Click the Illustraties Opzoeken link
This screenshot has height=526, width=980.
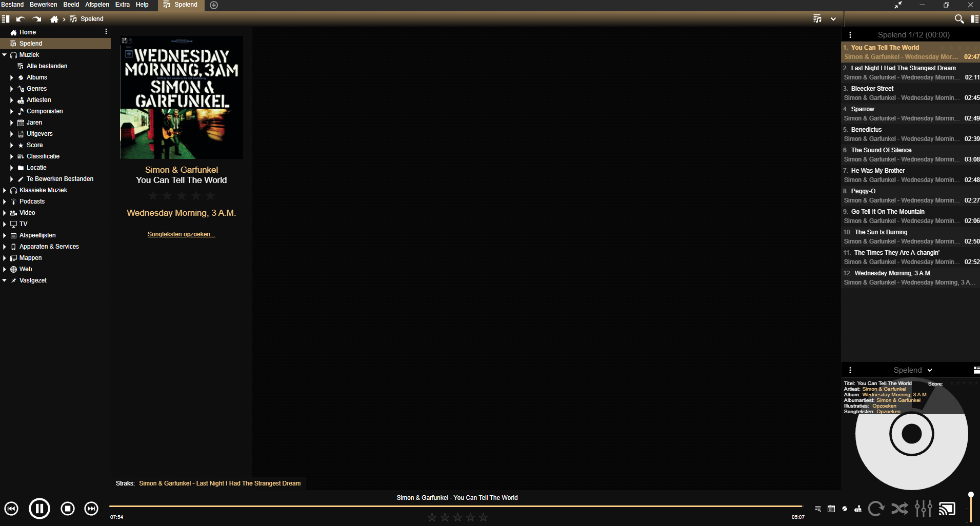[x=885, y=406]
